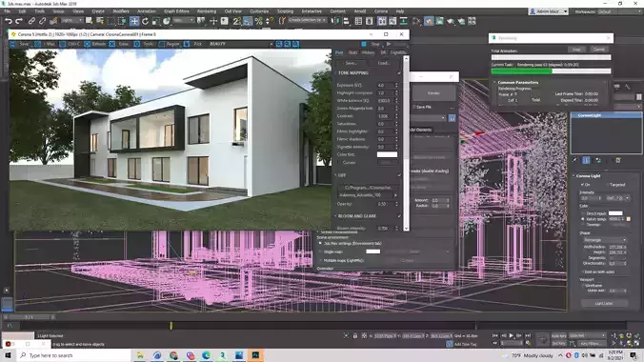This screenshot has height=362, width=644.
Task: Open the Material Editor toolbar icon
Action: coord(416,21)
